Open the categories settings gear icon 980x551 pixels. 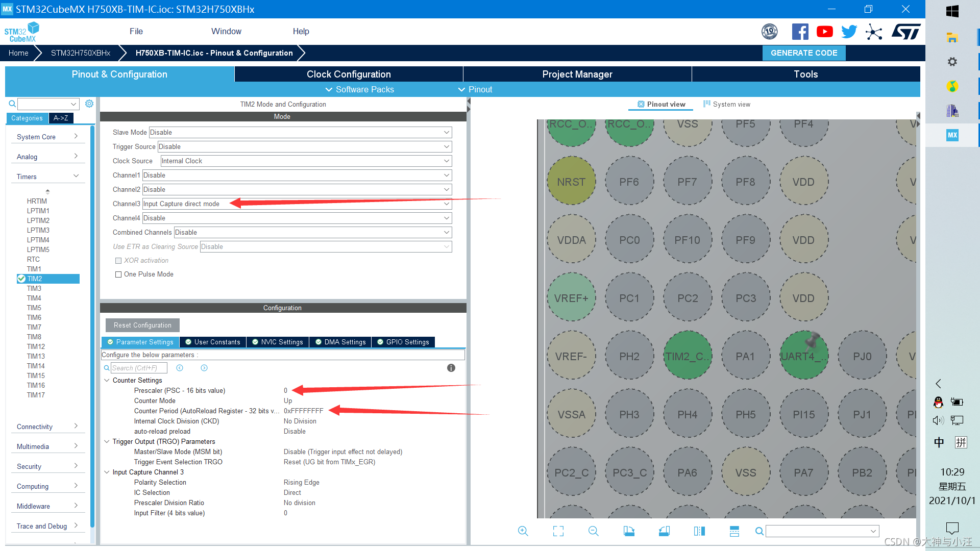[x=89, y=104]
